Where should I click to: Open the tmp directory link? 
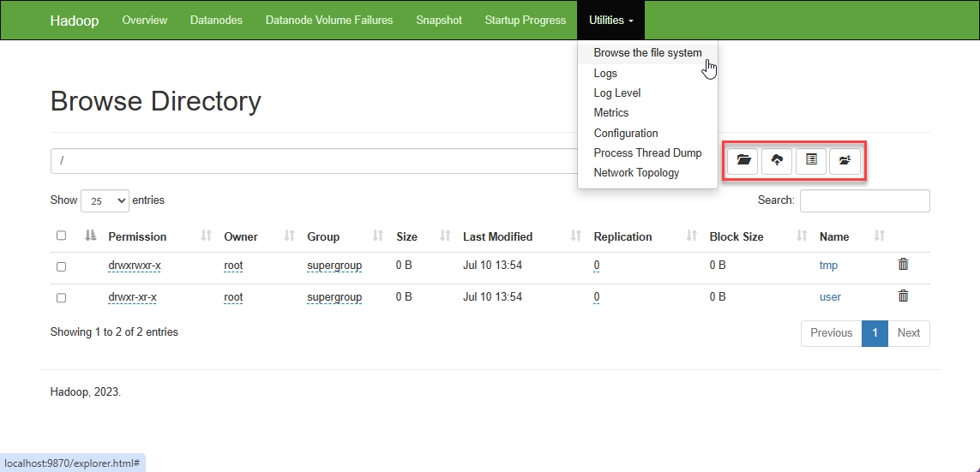(x=828, y=266)
